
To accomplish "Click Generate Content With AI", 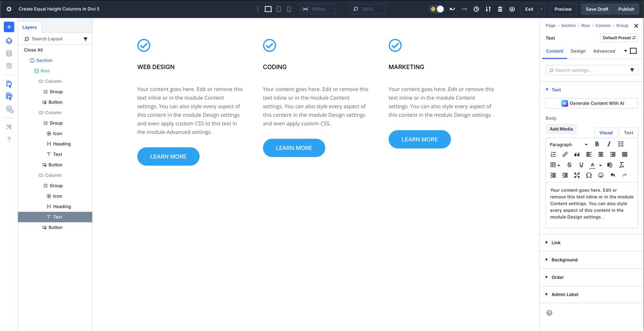I will pyautogui.click(x=592, y=103).
